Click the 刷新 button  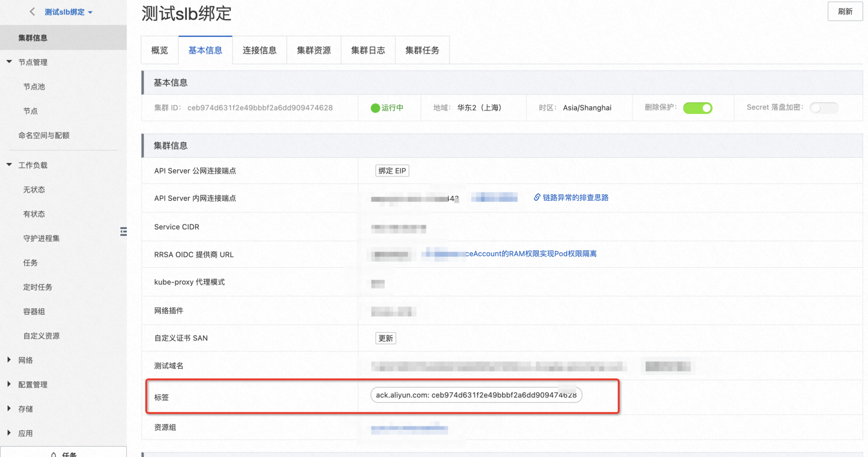(845, 12)
